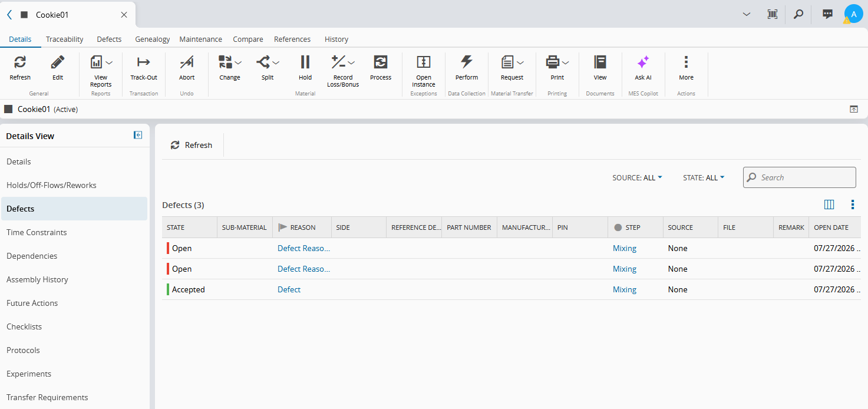Screen dimensions: 868x409
Task: Click the Refresh icon in the ribbon
Action: tap(20, 62)
